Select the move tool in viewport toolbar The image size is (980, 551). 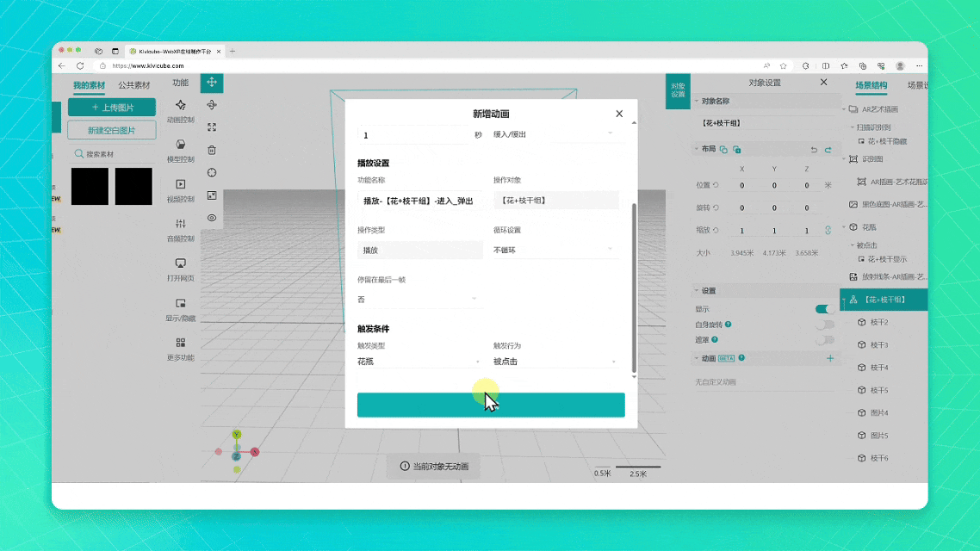click(212, 83)
